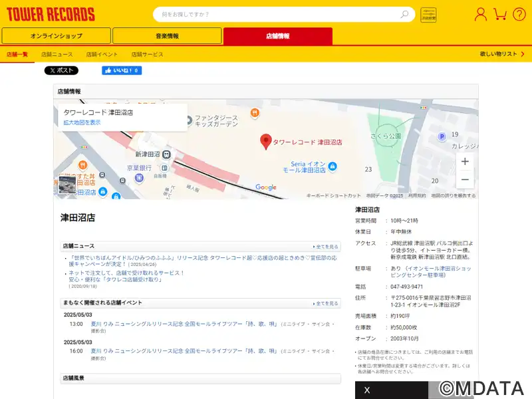Open the オンラインショップ tab
Viewport: 532px width, 399px height.
pyautogui.click(x=57, y=36)
